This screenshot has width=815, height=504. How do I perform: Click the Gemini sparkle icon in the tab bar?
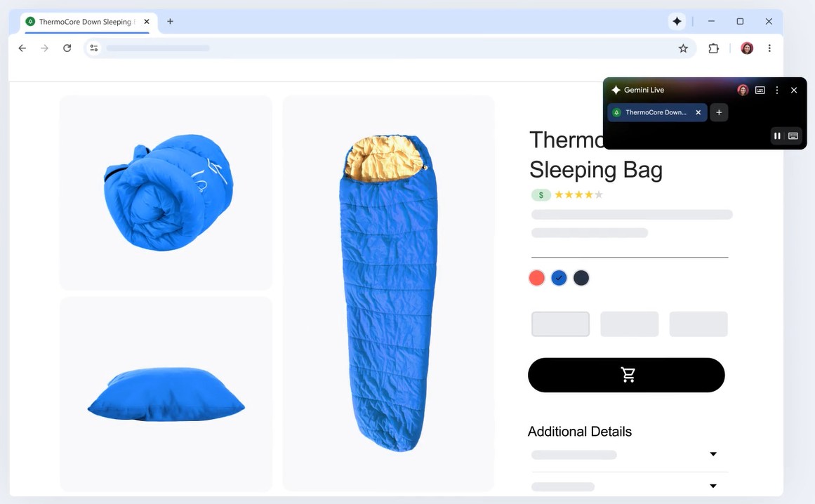(x=677, y=21)
